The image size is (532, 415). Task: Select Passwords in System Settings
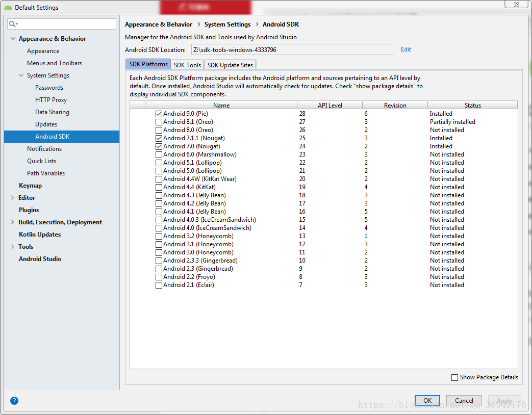pos(49,88)
